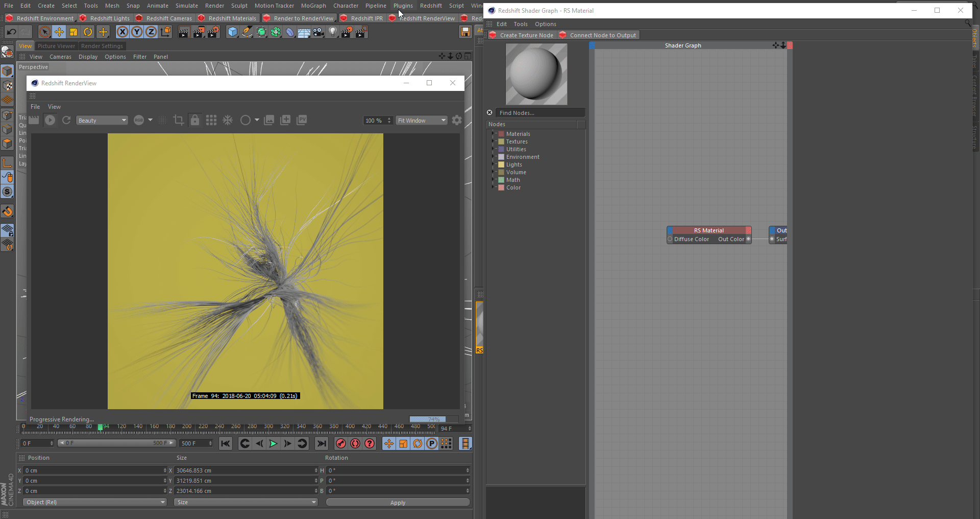Image resolution: width=980 pixels, height=519 pixels.
Task: Open RenderView settings gear icon
Action: coord(457,120)
